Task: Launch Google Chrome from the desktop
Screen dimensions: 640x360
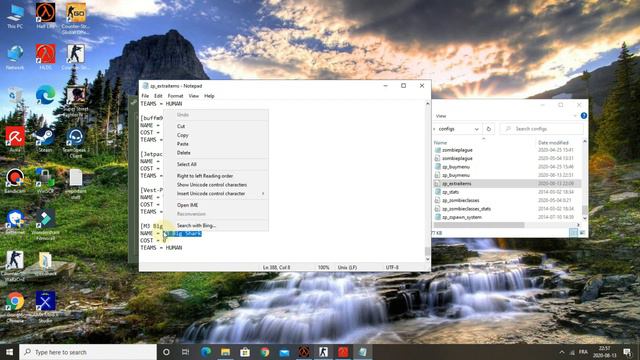Action: [15, 306]
